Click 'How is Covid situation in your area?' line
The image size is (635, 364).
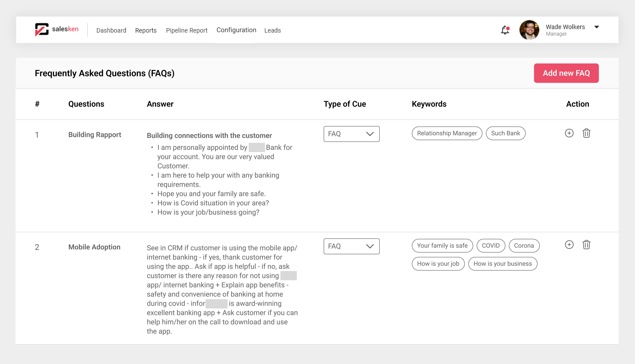click(213, 203)
